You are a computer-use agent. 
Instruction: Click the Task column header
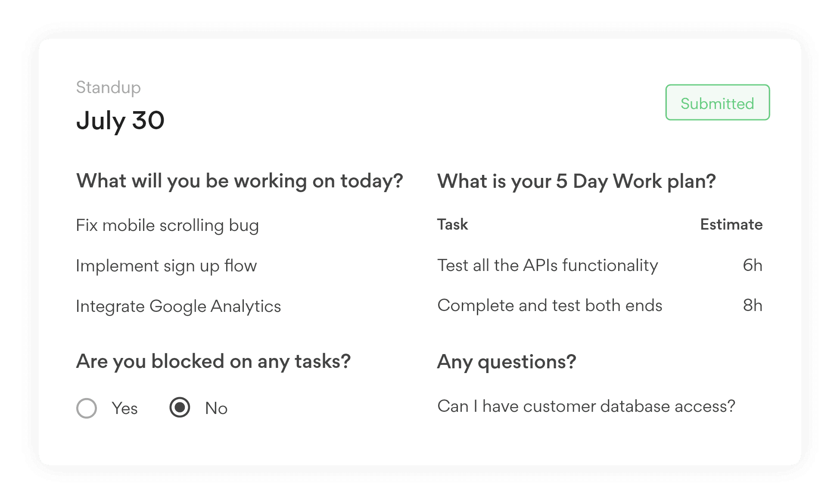tap(452, 224)
